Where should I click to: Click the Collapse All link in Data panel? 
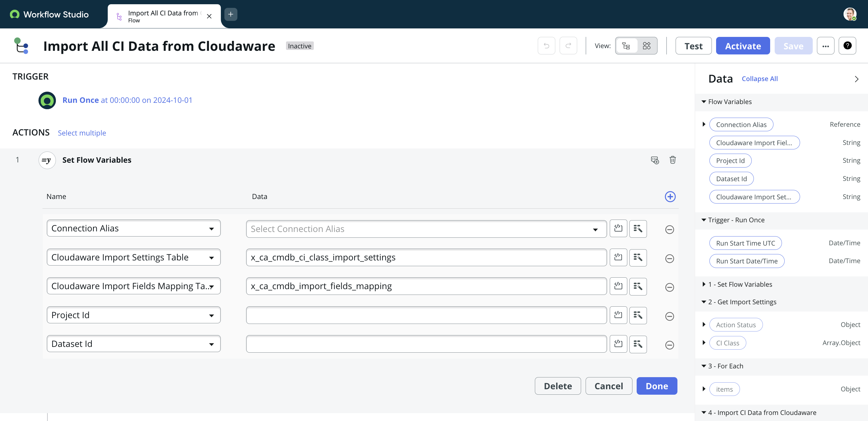coord(760,79)
